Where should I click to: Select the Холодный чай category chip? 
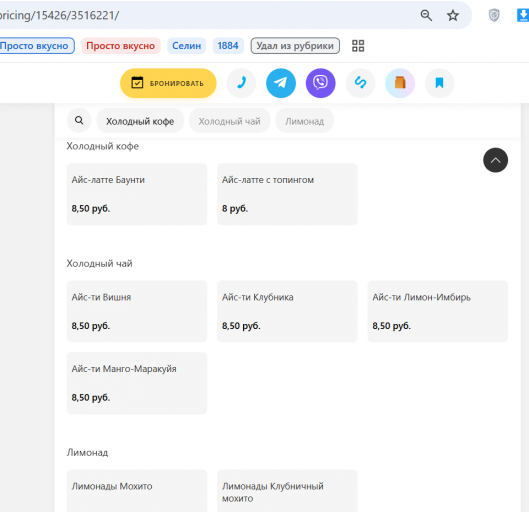click(x=229, y=121)
